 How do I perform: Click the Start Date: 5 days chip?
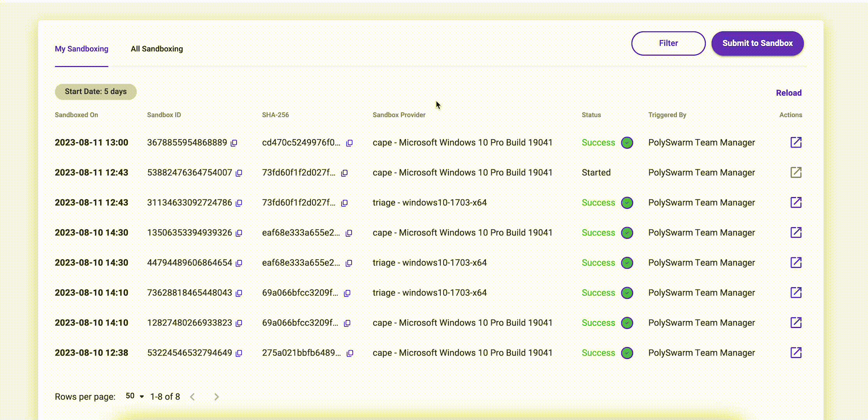(95, 92)
